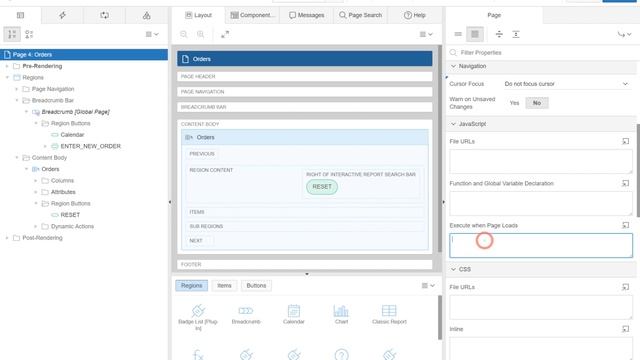Open code editor for CSS File URLs

[625, 287]
